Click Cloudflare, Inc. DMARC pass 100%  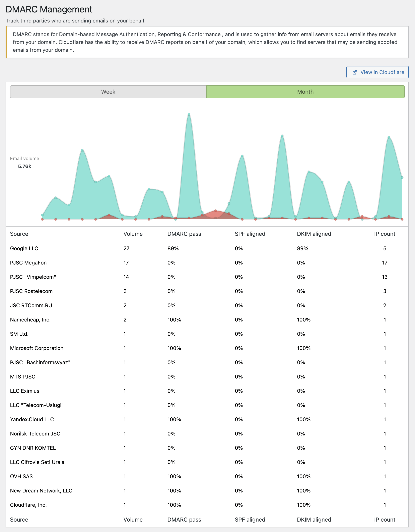(x=174, y=505)
